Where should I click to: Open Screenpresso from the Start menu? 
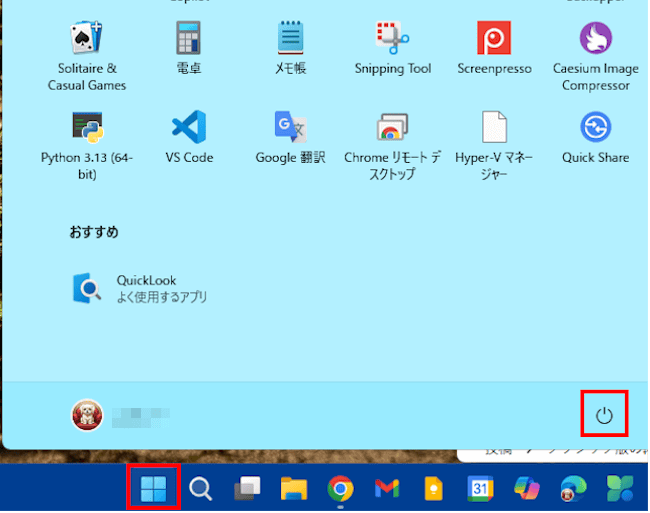(494, 48)
